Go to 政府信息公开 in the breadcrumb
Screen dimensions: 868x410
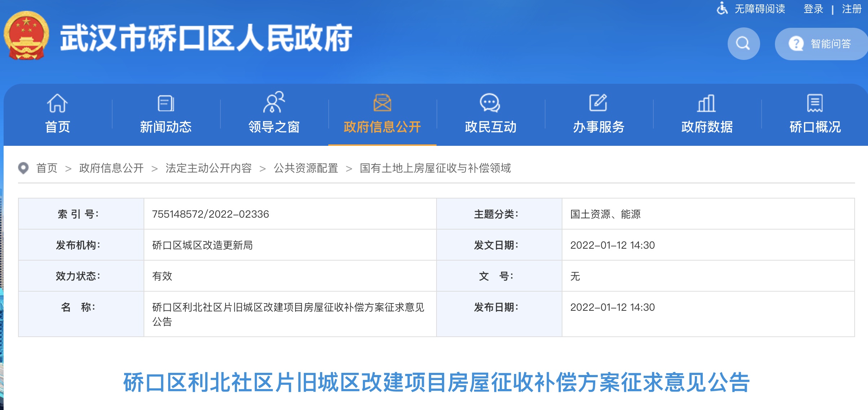[x=111, y=168]
